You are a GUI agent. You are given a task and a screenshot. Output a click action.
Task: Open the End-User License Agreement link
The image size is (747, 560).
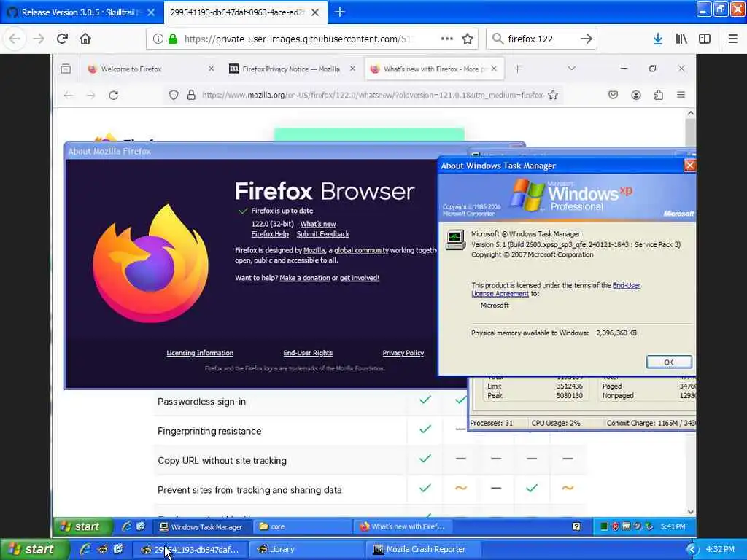(x=555, y=289)
